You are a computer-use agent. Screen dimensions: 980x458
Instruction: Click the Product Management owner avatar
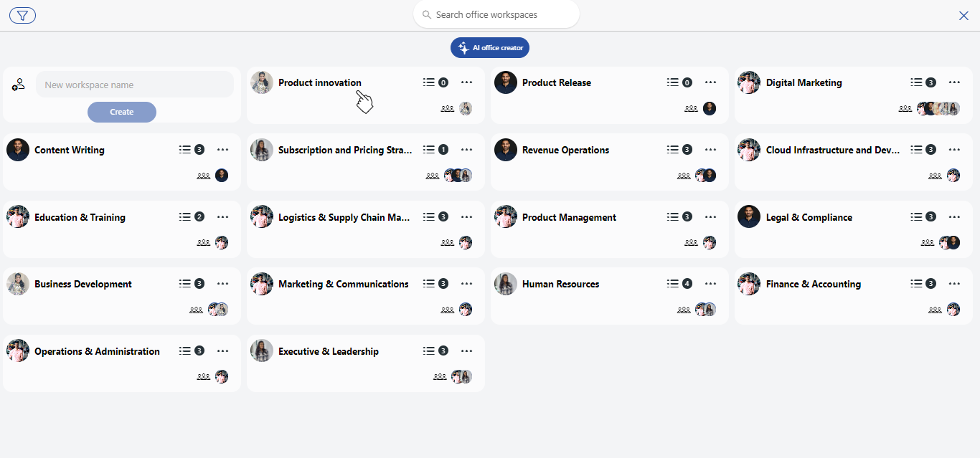506,216
